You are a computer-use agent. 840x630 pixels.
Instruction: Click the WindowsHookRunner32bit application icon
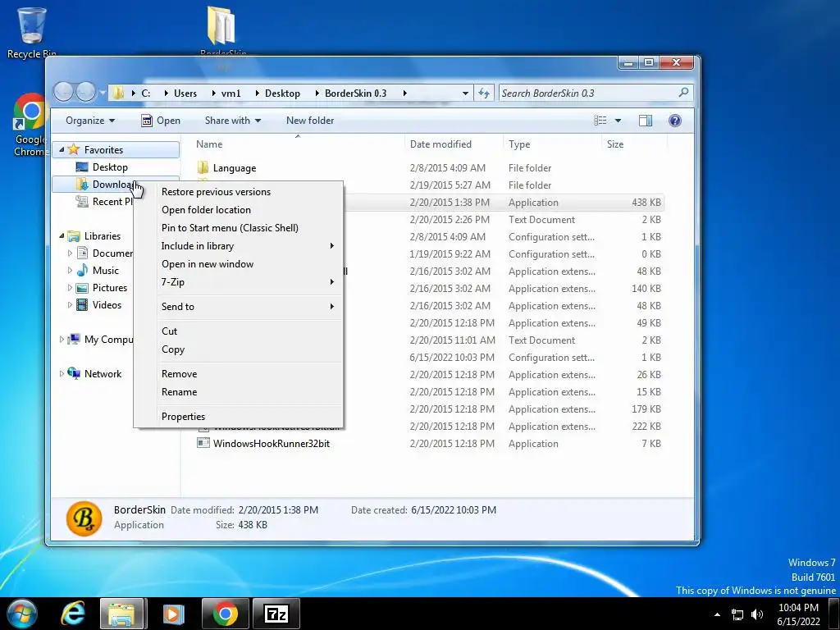click(203, 443)
